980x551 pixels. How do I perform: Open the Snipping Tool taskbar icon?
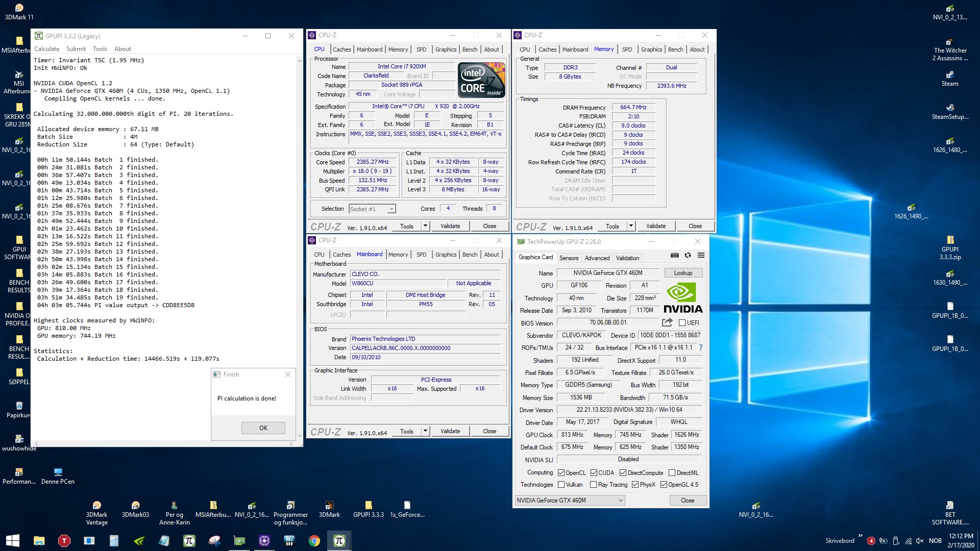pyautogui.click(x=214, y=541)
